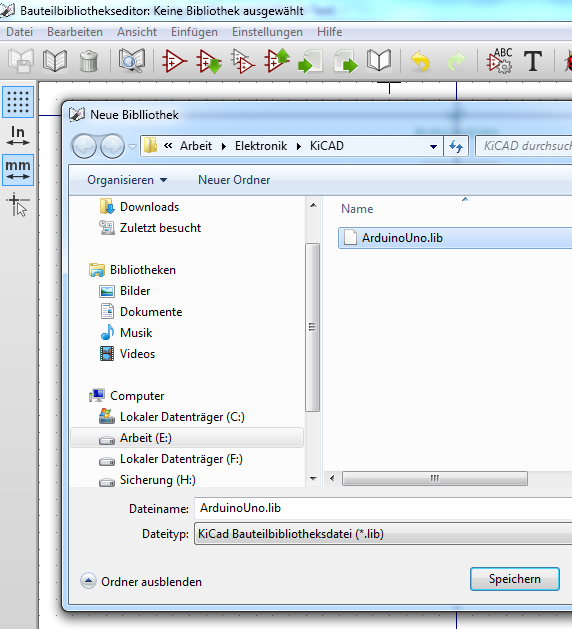Open the Einstellungen menu
Viewport: 572px width, 629px height.
(267, 32)
